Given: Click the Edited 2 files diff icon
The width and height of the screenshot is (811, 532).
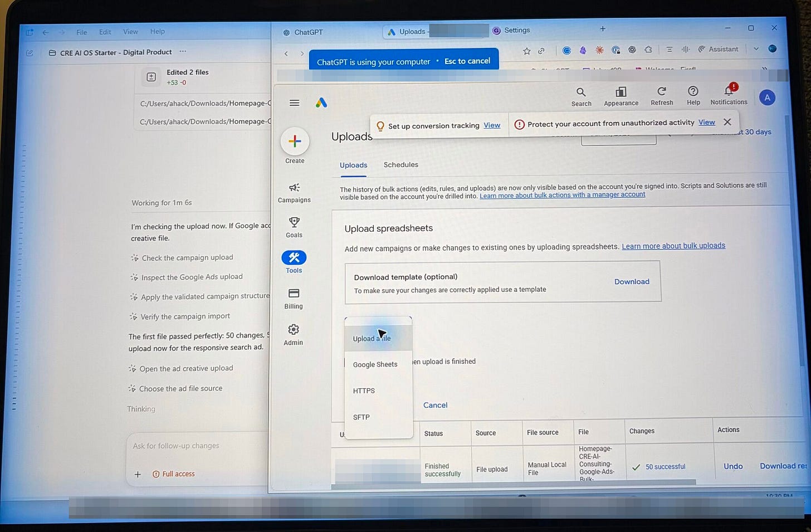Looking at the screenshot, I should (x=151, y=77).
